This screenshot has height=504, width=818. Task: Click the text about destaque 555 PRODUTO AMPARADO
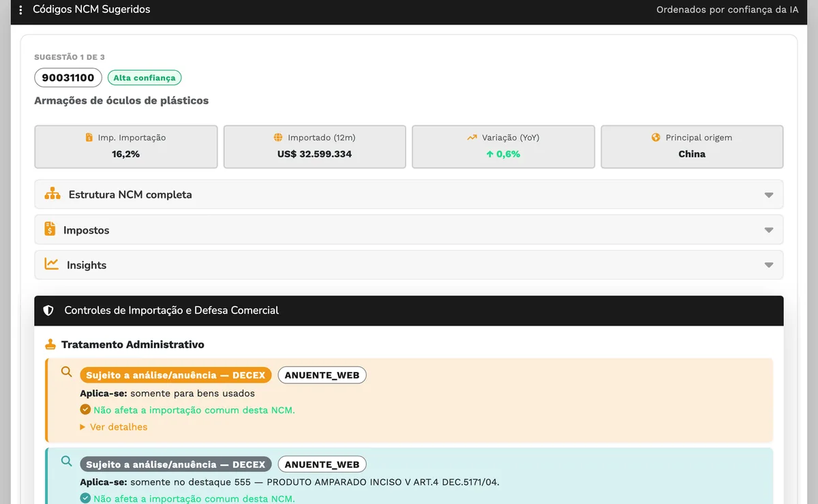315,482
